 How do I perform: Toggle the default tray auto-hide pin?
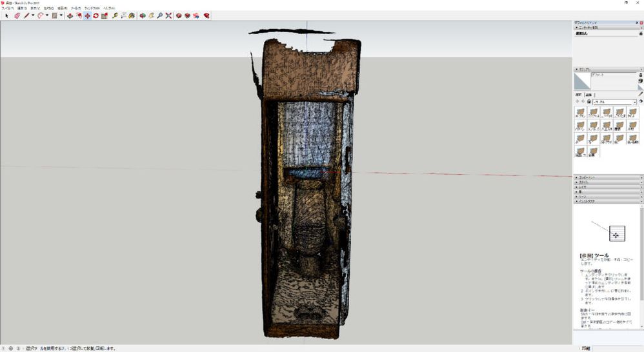tap(637, 23)
